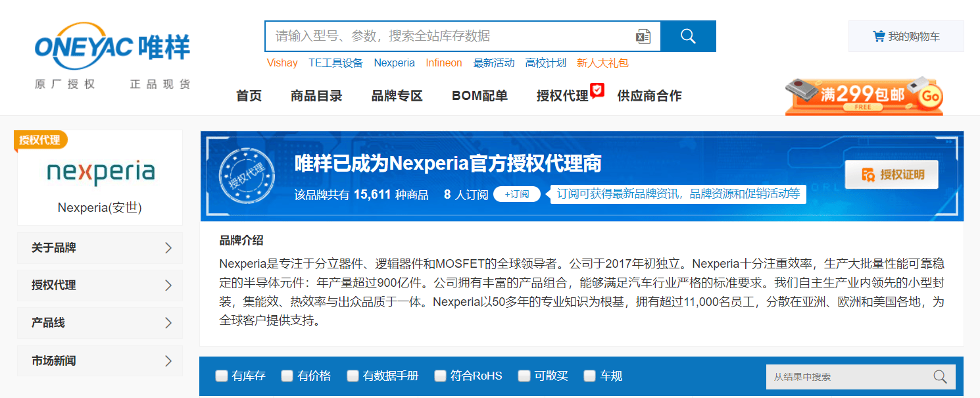Image resolution: width=980 pixels, height=398 pixels.
Task: Click the 订阅可获得最新品牌资讯 tooltip text
Action: (x=678, y=194)
